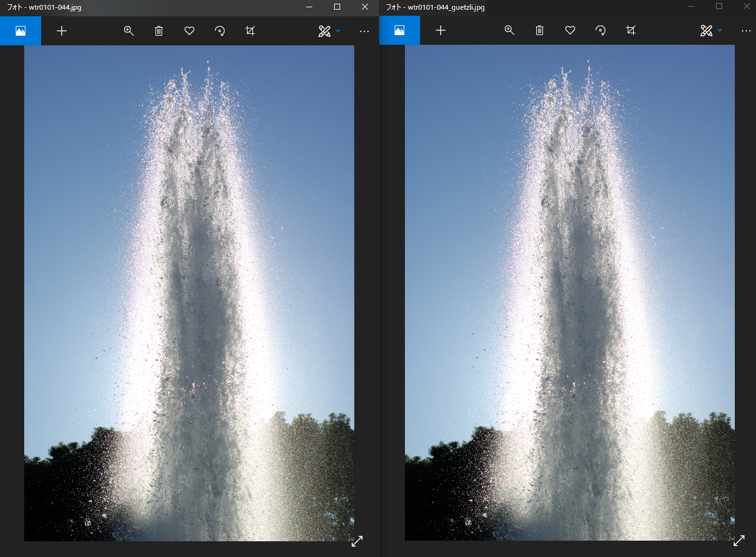Open the three-dot more menu, right window
The height and width of the screenshot is (557, 756).
click(x=746, y=30)
